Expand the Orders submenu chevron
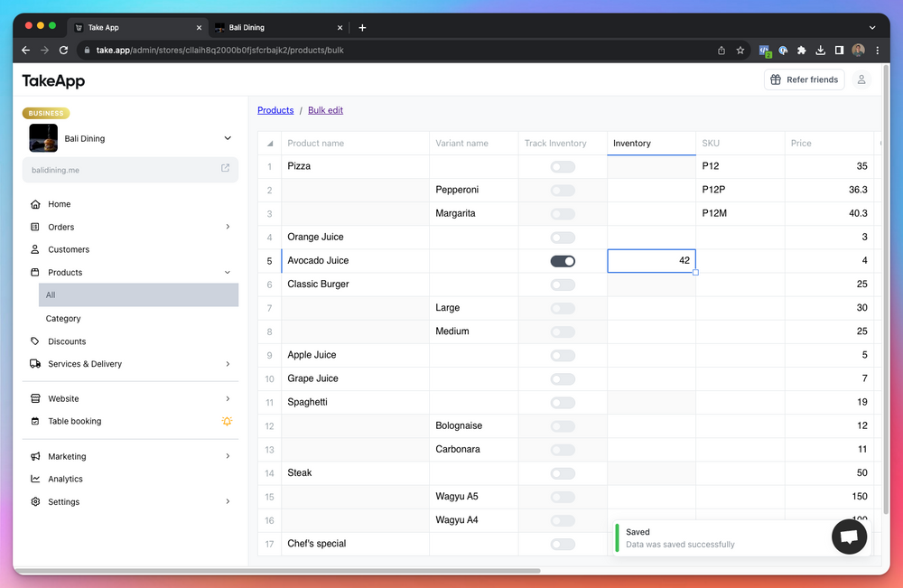The width and height of the screenshot is (903, 588). pos(228,227)
